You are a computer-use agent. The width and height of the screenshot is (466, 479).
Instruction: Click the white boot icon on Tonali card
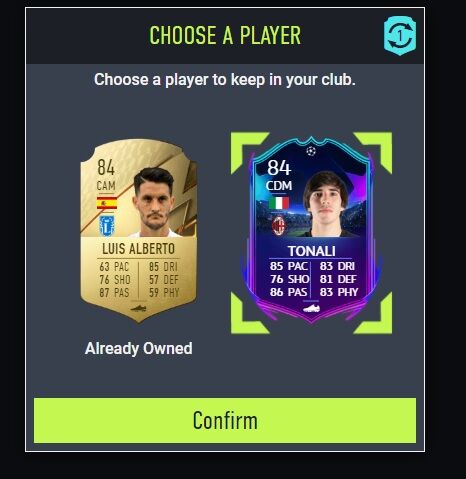coord(311,308)
